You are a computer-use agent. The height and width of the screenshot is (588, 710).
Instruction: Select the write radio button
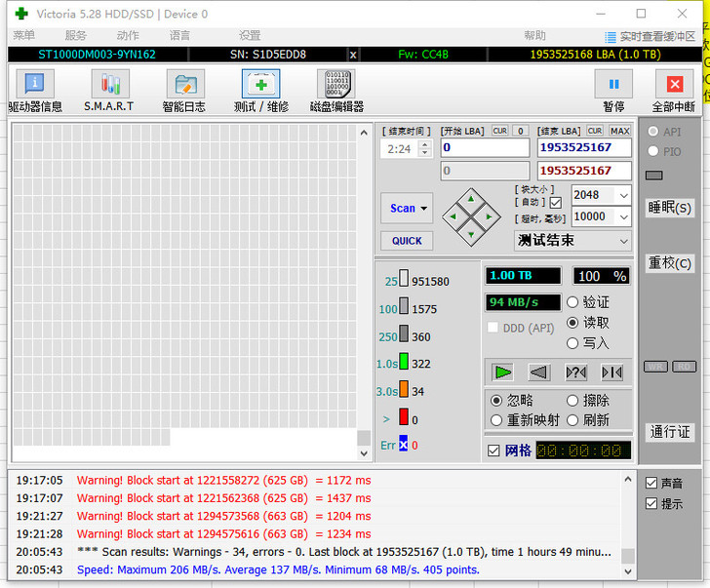click(572, 343)
